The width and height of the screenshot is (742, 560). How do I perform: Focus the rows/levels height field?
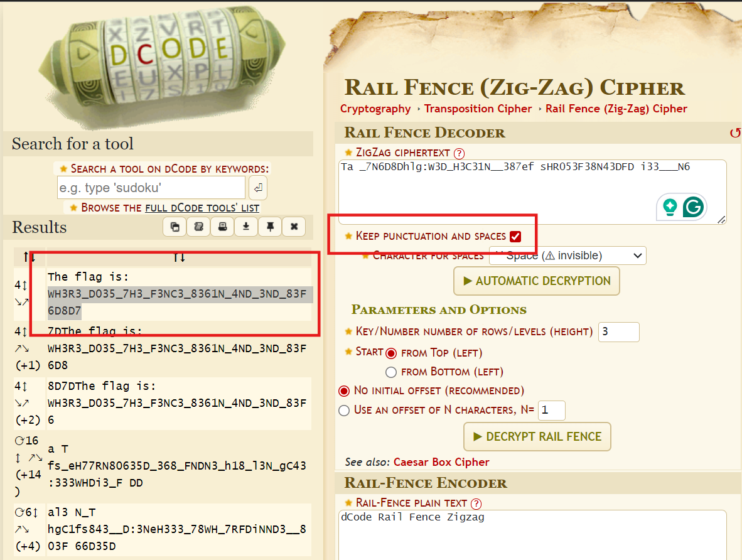pos(618,332)
